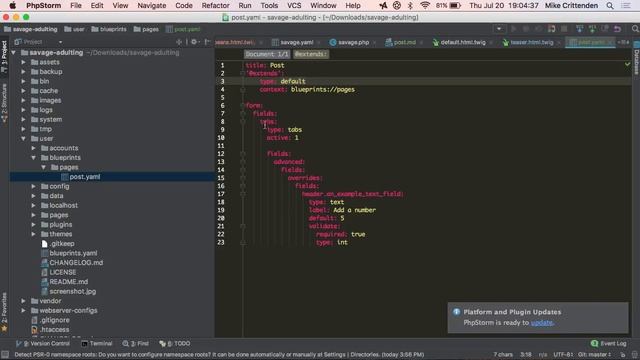Open Project panel gear settings
Image resolution: width=640 pixels, height=360 pixels.
tap(194, 42)
